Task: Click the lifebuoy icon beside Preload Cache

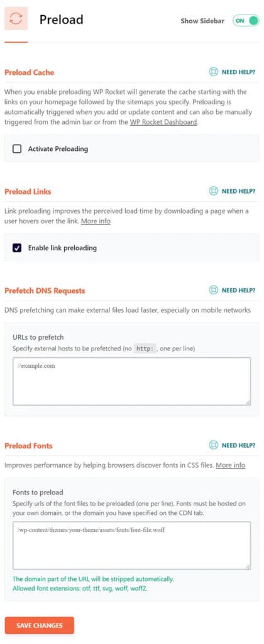Action: [213, 72]
